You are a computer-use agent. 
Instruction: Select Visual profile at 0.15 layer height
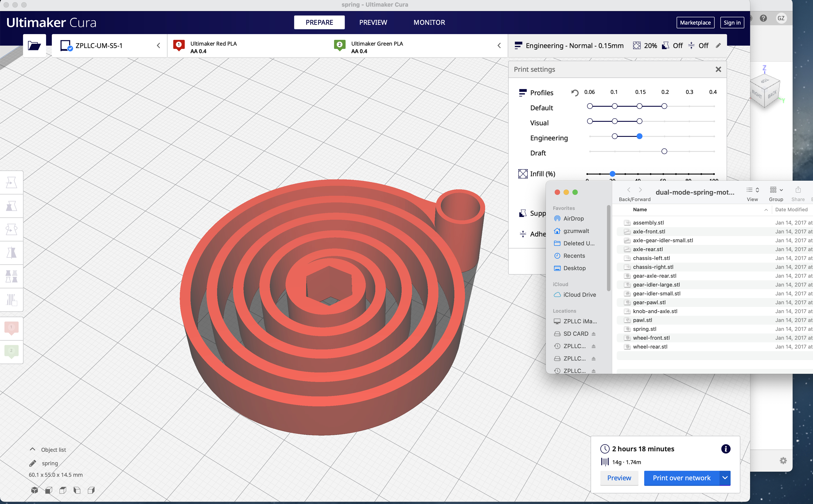[639, 121]
